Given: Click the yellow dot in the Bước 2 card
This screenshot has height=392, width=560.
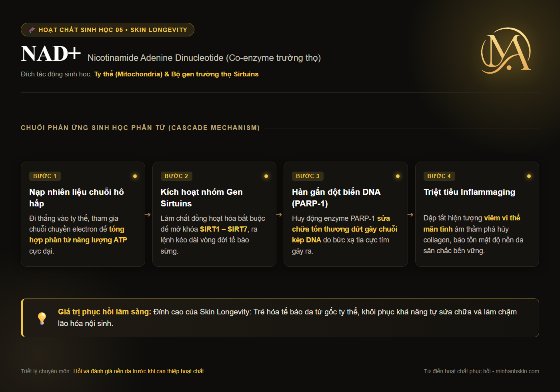Looking at the screenshot, I should point(266,176).
